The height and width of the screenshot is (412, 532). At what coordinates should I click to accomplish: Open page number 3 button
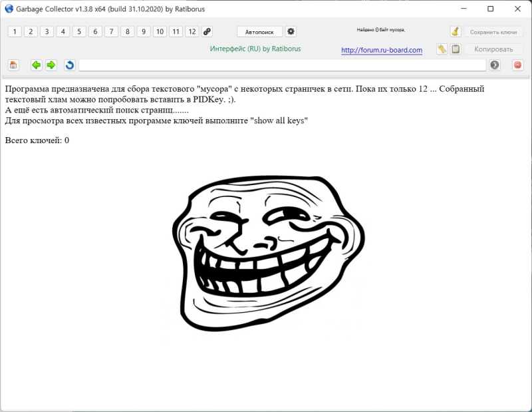pos(47,31)
